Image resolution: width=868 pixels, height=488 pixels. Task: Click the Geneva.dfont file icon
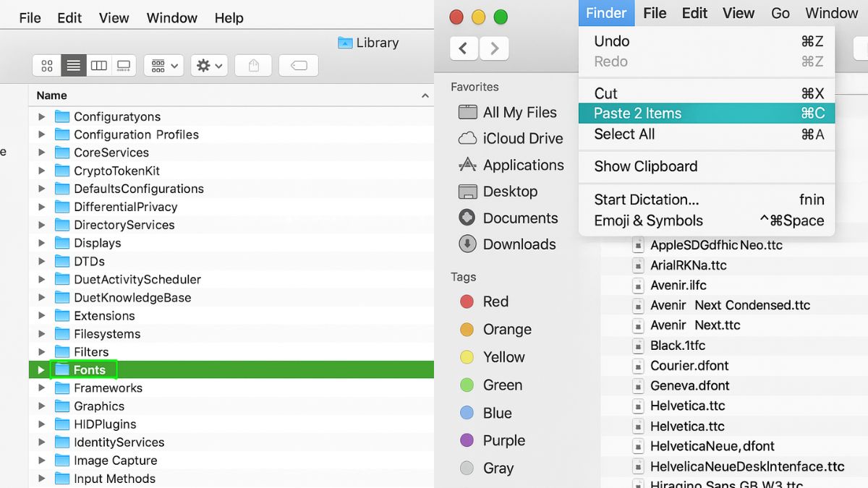(638, 386)
